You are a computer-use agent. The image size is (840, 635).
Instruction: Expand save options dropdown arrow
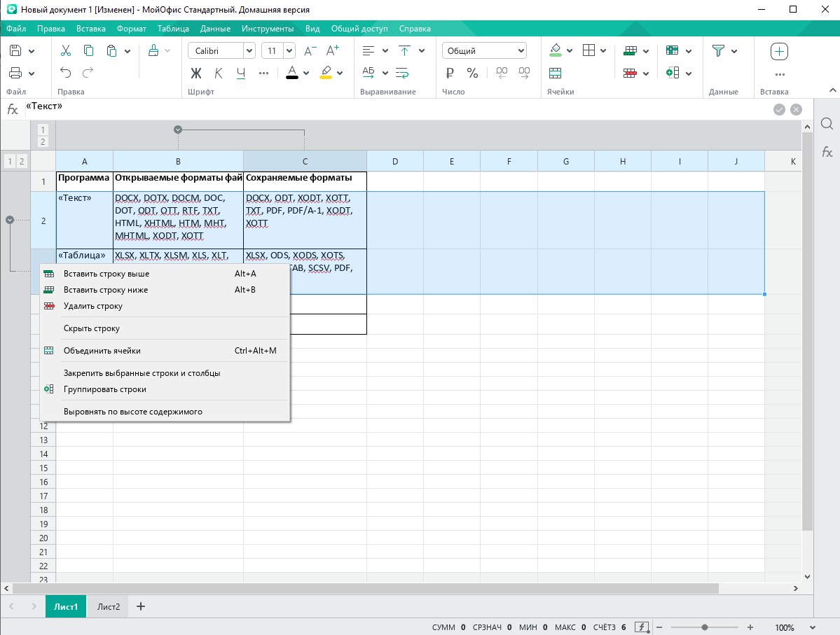click(32, 51)
